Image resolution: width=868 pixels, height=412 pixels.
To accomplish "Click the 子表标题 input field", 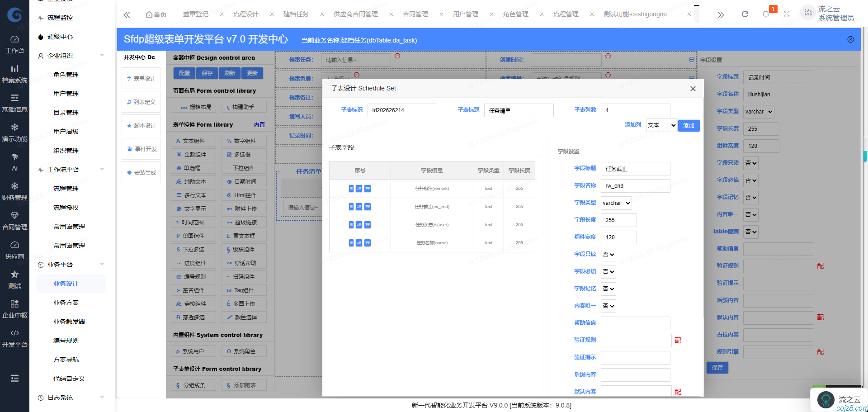I will tap(519, 110).
